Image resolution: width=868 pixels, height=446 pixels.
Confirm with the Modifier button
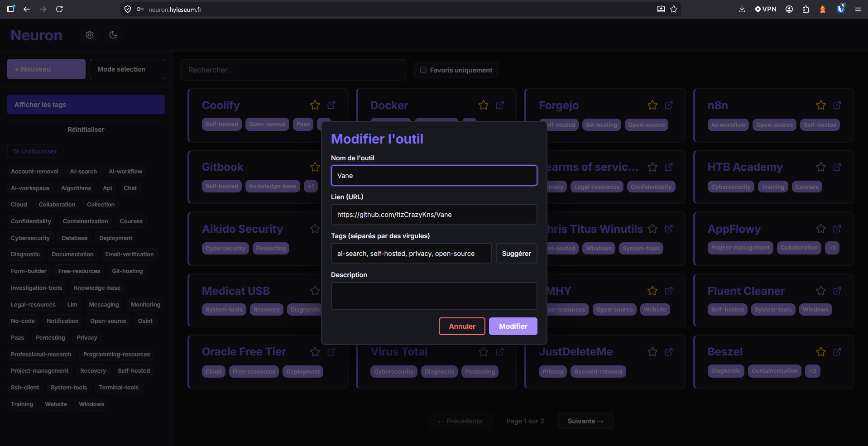click(513, 326)
